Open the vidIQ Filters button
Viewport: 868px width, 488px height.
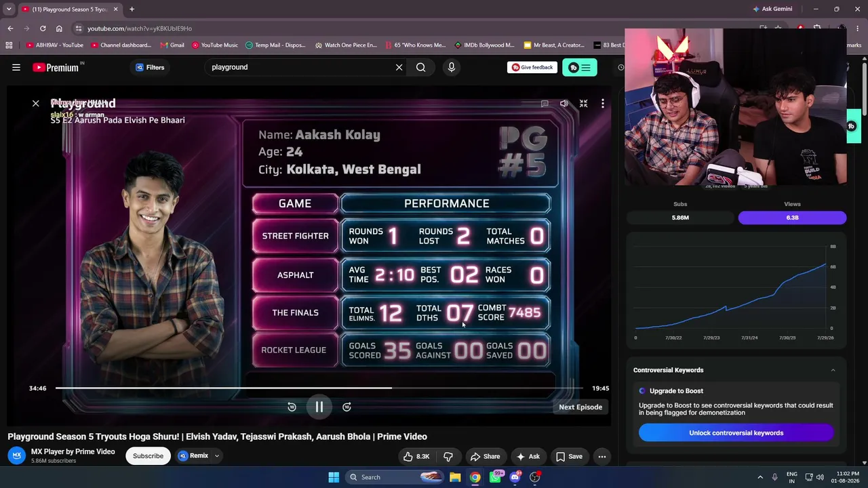point(150,67)
